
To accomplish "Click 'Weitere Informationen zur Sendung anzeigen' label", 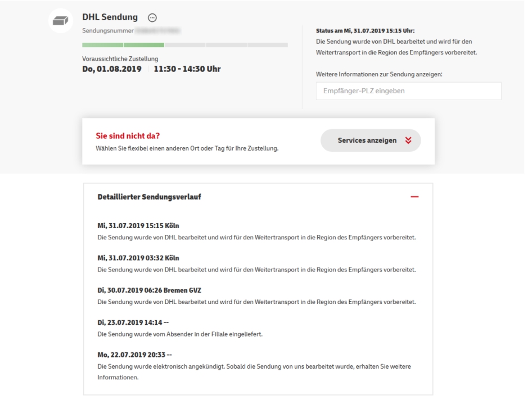I will coord(379,74).
